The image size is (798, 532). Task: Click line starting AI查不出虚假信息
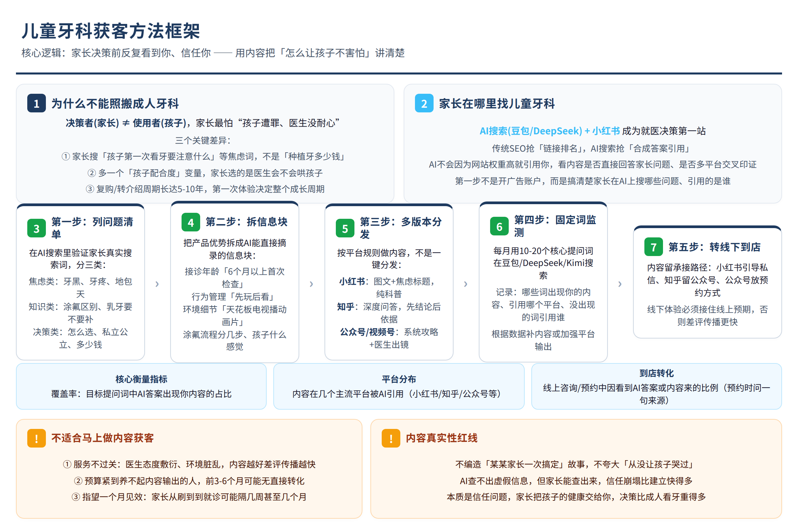[576, 481]
